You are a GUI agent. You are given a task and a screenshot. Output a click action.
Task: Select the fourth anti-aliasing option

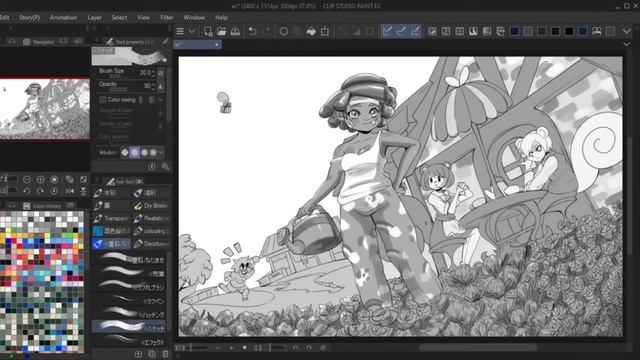pyautogui.click(x=153, y=153)
